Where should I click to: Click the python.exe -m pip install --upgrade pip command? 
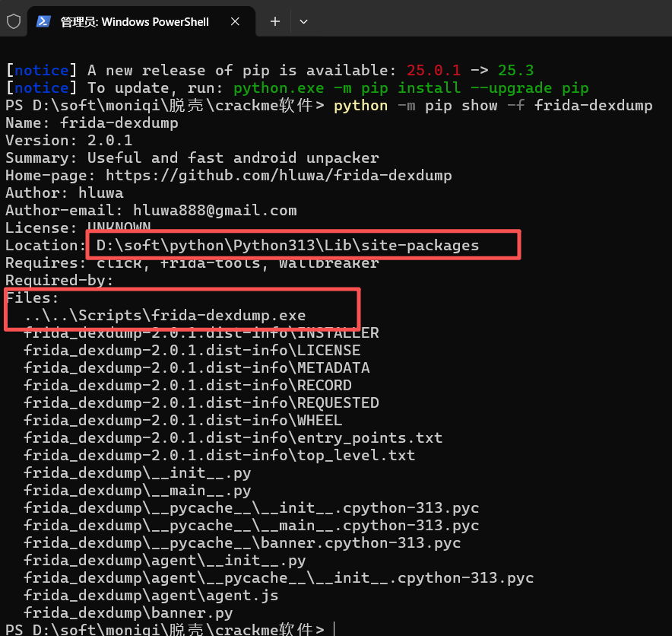411,88
